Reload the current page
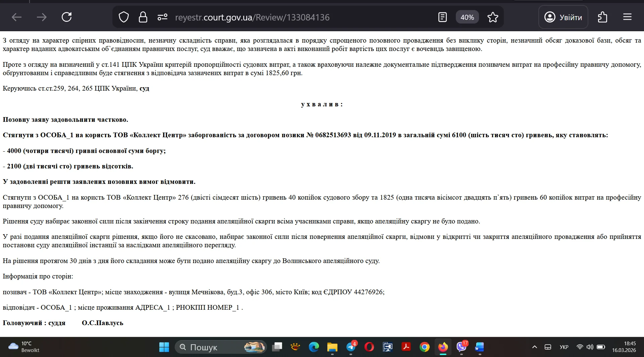 pos(67,17)
